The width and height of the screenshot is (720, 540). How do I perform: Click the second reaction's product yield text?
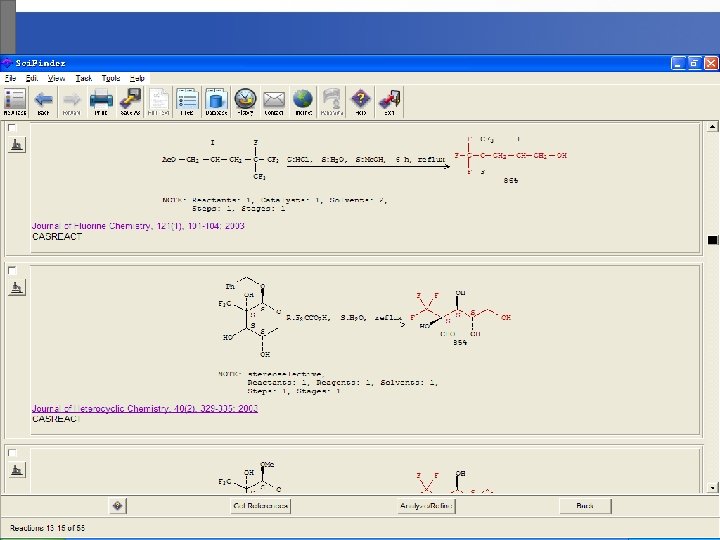(x=460, y=343)
